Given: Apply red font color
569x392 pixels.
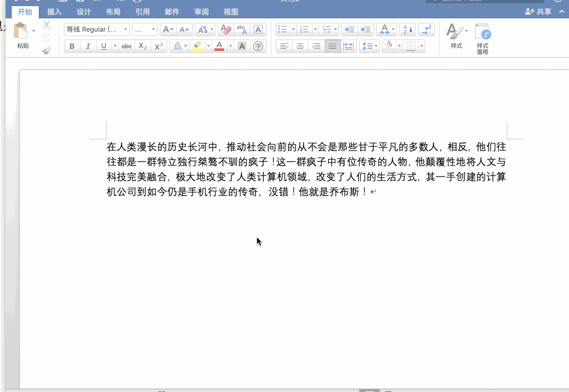Looking at the screenshot, I should click(x=219, y=46).
